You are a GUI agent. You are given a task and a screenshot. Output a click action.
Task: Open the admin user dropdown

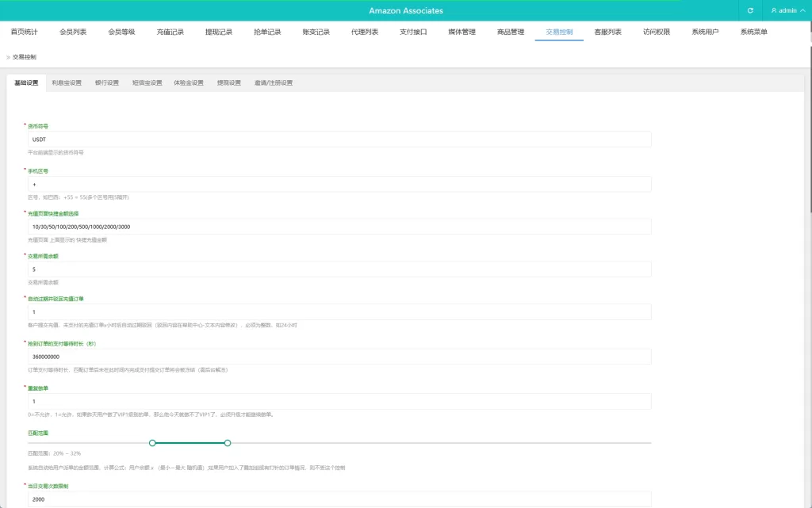click(787, 10)
